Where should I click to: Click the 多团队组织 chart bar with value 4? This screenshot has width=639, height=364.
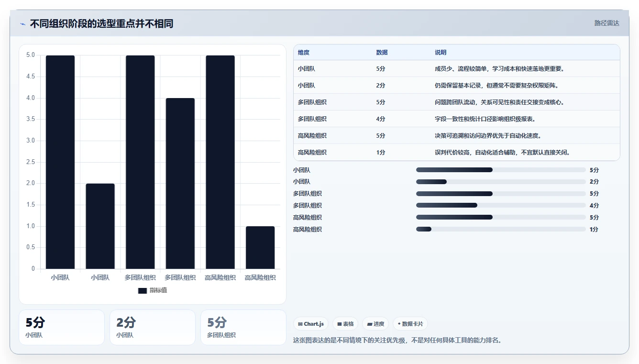(x=180, y=184)
